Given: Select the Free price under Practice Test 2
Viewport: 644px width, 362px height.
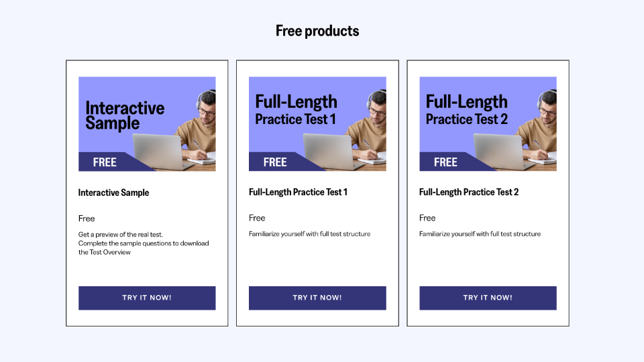Looking at the screenshot, I should pos(427,218).
